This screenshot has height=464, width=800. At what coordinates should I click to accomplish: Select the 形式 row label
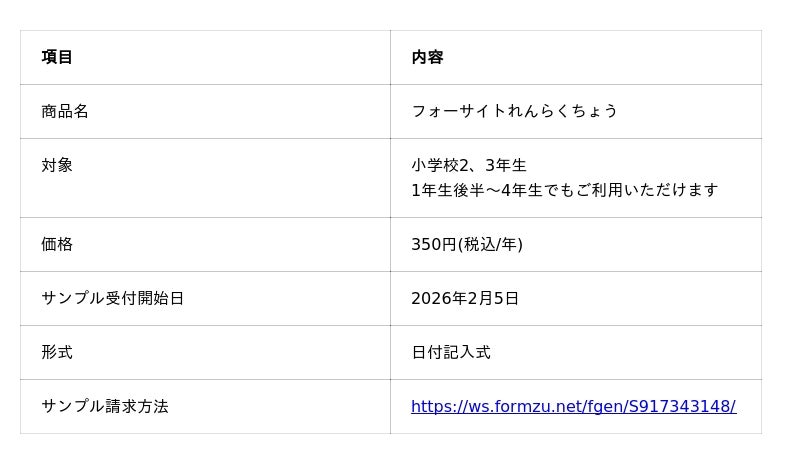(57, 352)
